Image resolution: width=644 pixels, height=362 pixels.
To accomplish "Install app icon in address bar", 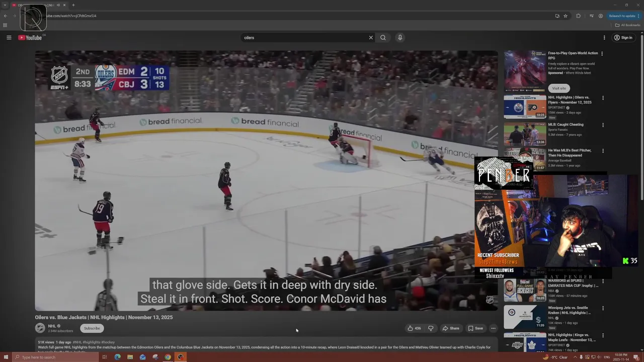I will pyautogui.click(x=557, y=16).
